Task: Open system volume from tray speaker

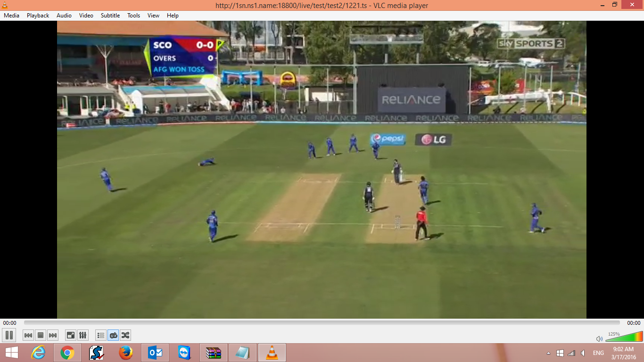Action: 583,353
